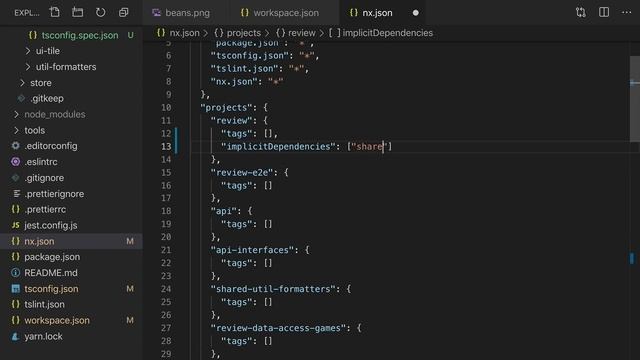The image size is (640, 360).
Task: Open the source control compare changes icon
Action: tap(581, 13)
